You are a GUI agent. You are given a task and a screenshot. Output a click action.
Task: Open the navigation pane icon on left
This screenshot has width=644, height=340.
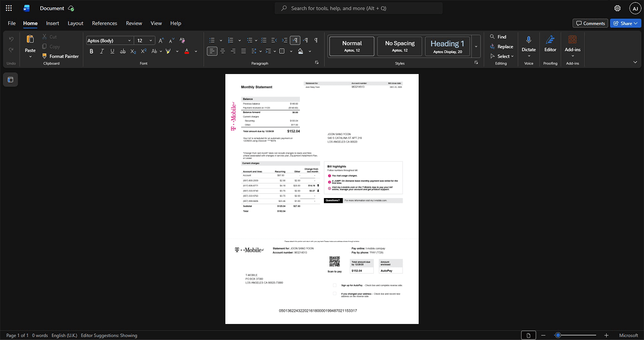(x=10, y=80)
